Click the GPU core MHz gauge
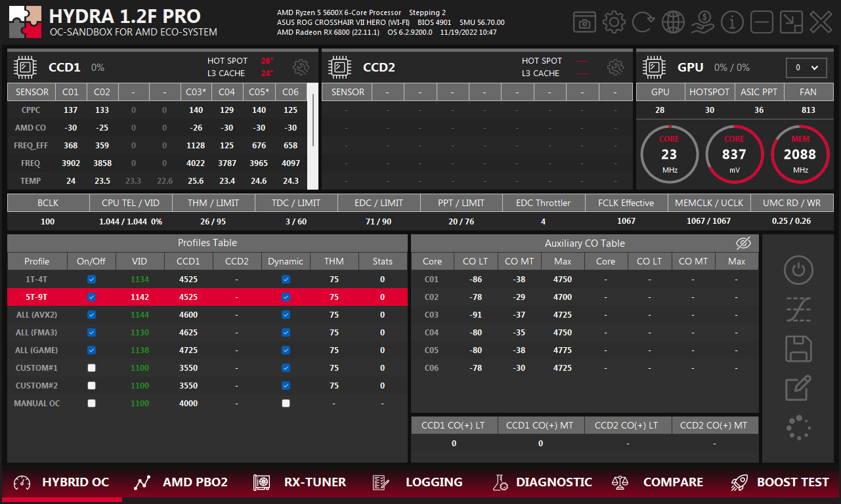This screenshot has width=841, height=504. point(669,154)
